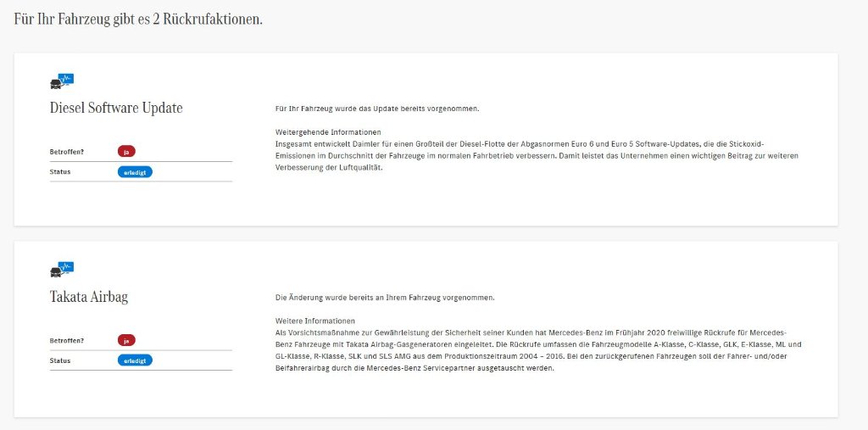This screenshot has height=430, width=868.
Task: Click the 'Betroffen?' label in the Diesel card
Action: click(x=67, y=152)
